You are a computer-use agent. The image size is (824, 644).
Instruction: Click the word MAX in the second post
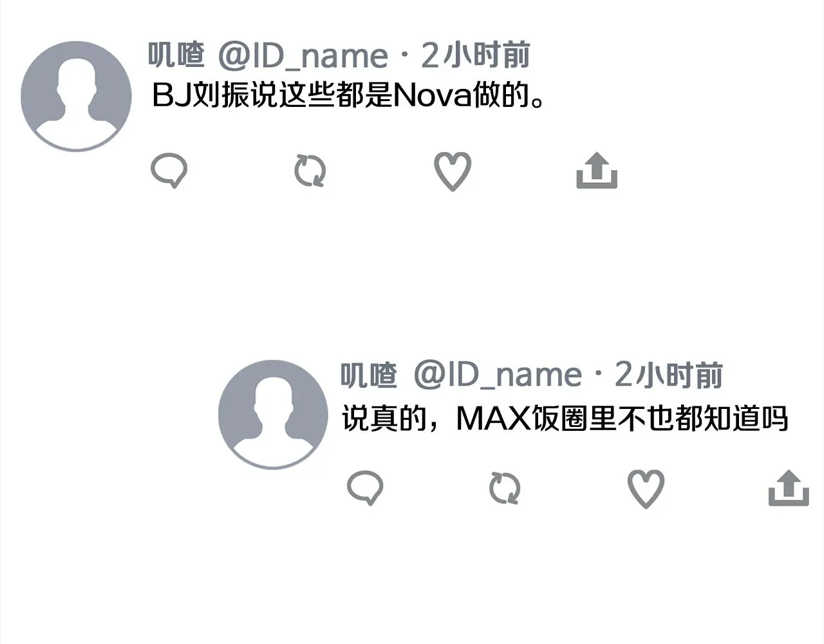(493, 419)
